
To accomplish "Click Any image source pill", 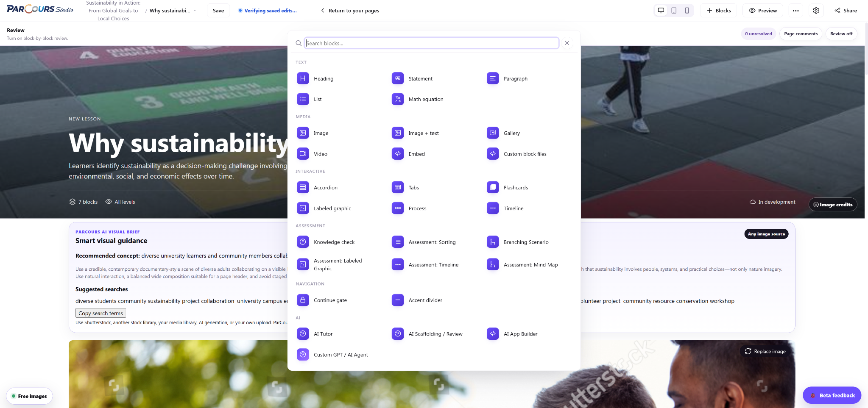I will click(766, 234).
